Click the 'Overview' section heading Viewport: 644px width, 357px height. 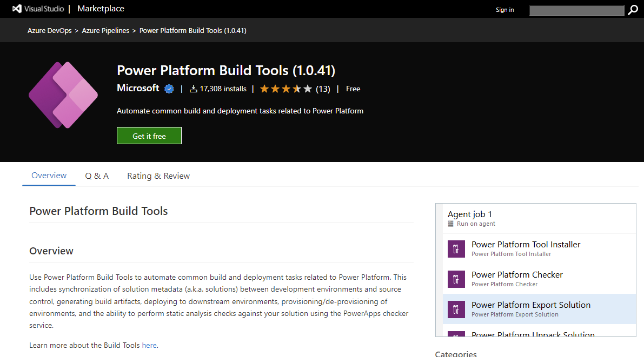[x=51, y=251]
